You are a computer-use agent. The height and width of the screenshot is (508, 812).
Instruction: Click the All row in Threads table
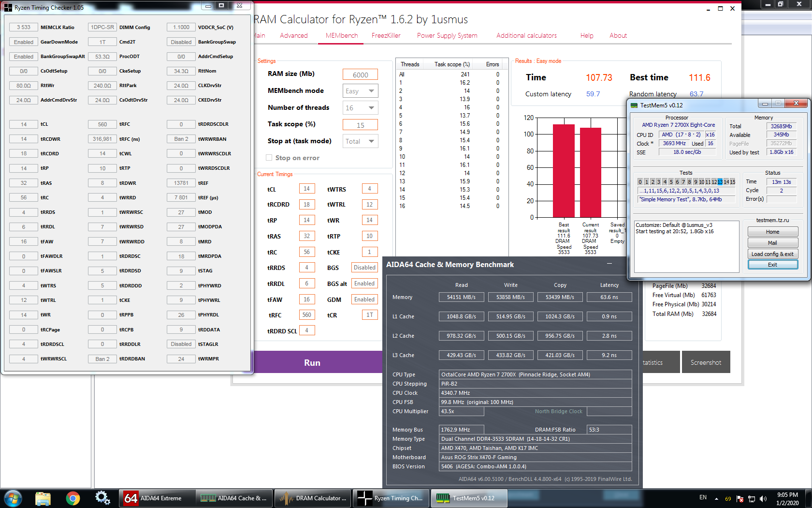click(452, 75)
